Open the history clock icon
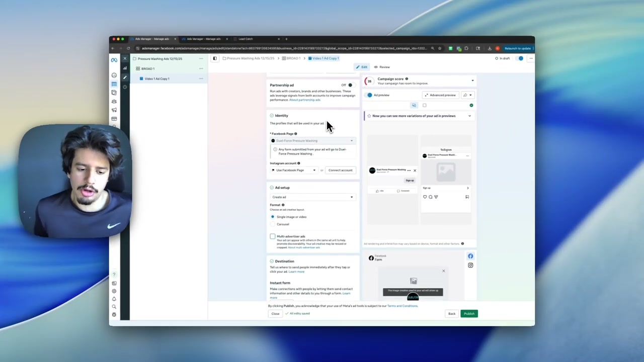This screenshot has width=644, height=362. pyautogui.click(x=125, y=87)
